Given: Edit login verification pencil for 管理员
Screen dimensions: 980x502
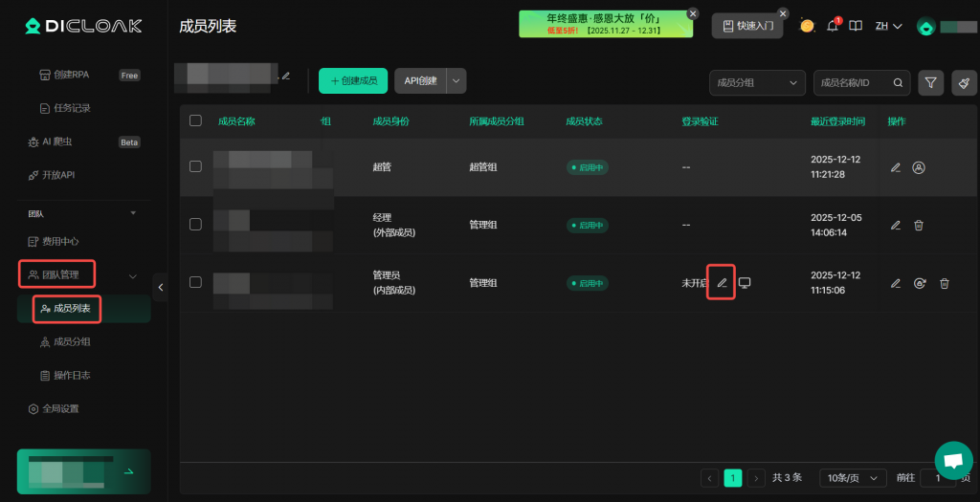Looking at the screenshot, I should (722, 283).
